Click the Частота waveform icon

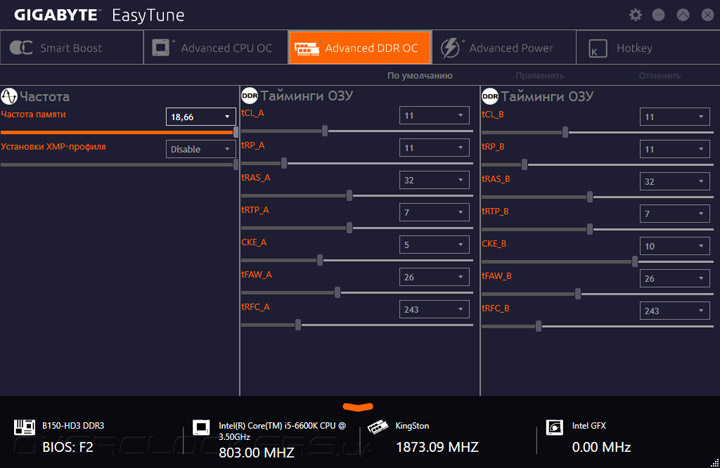click(x=9, y=96)
